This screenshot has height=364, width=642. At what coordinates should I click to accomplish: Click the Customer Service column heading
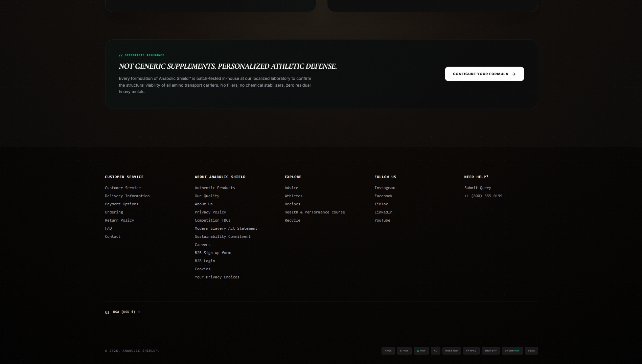coord(124,177)
